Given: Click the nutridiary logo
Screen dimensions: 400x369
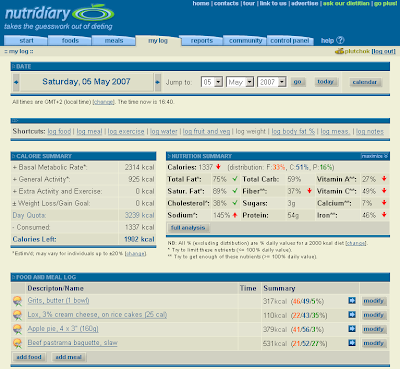Looking at the screenshot, I should pyautogui.click(x=59, y=13).
